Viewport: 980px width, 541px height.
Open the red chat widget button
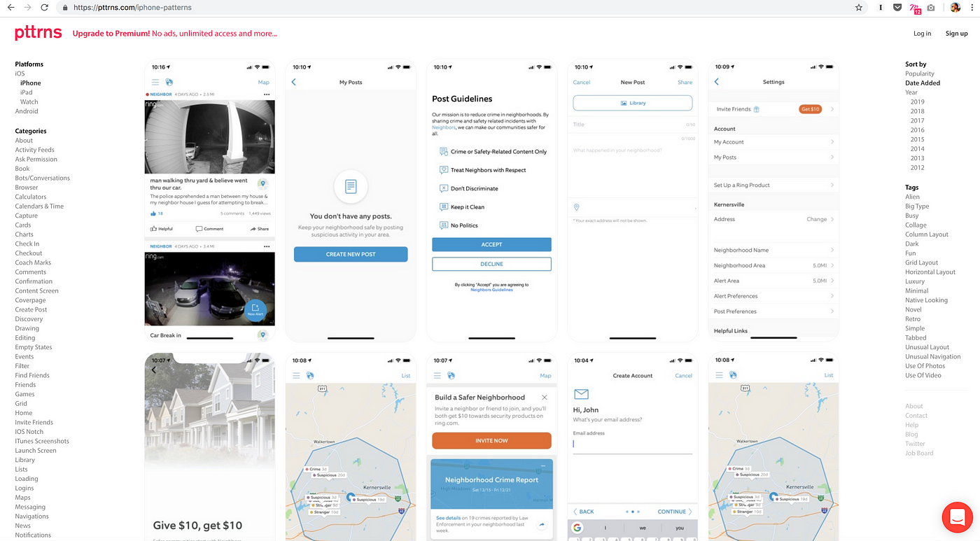(x=958, y=518)
